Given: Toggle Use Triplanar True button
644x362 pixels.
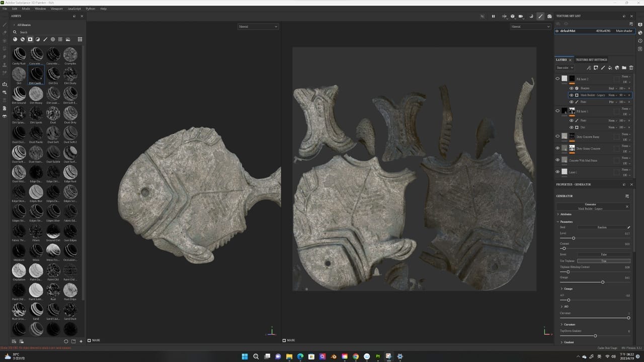Looking at the screenshot, I should tap(603, 261).
